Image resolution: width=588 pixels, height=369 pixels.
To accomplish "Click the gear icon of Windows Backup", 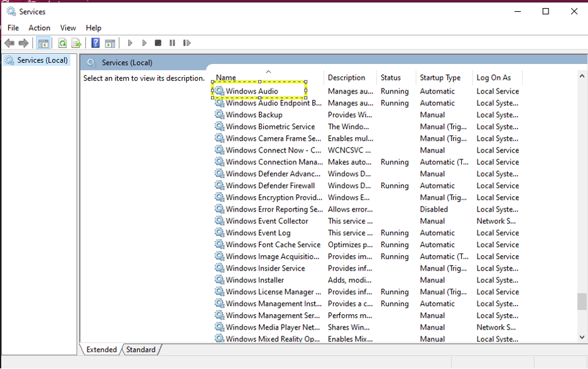I will (219, 114).
